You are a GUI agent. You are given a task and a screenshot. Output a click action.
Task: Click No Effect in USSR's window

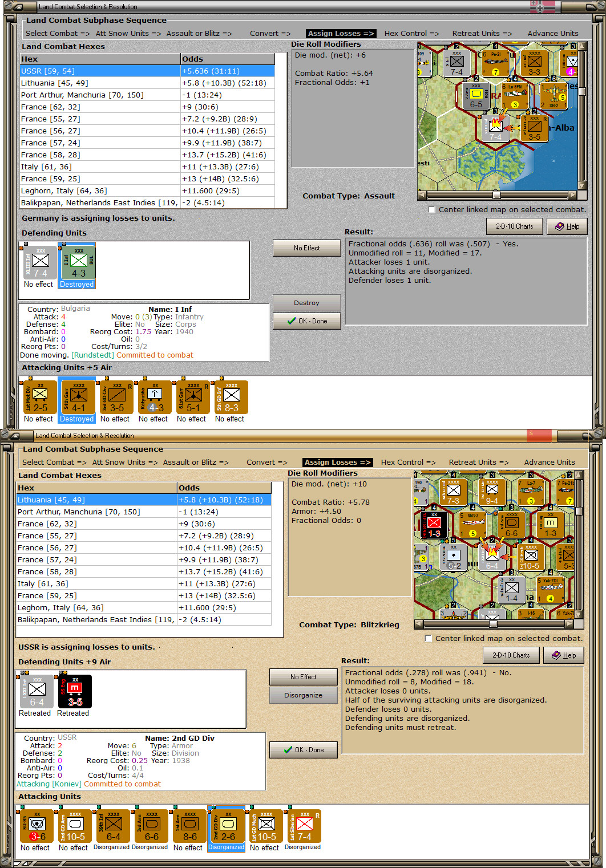(x=303, y=677)
